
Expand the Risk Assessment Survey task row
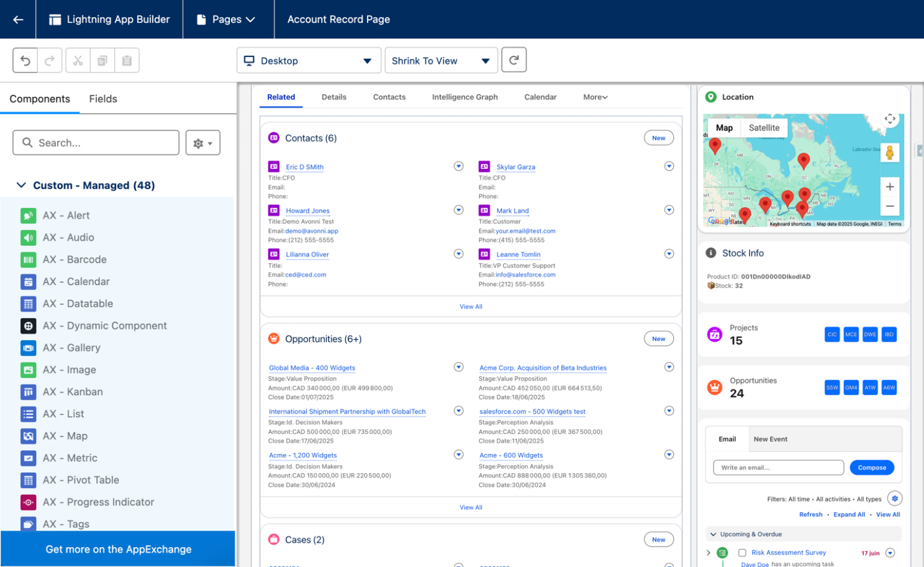pyautogui.click(x=709, y=553)
